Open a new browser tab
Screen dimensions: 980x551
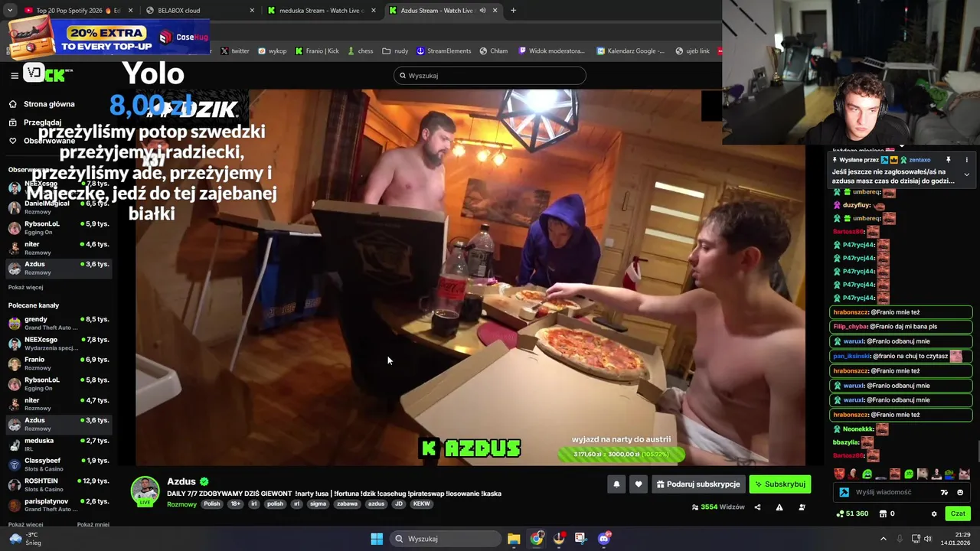click(513, 10)
